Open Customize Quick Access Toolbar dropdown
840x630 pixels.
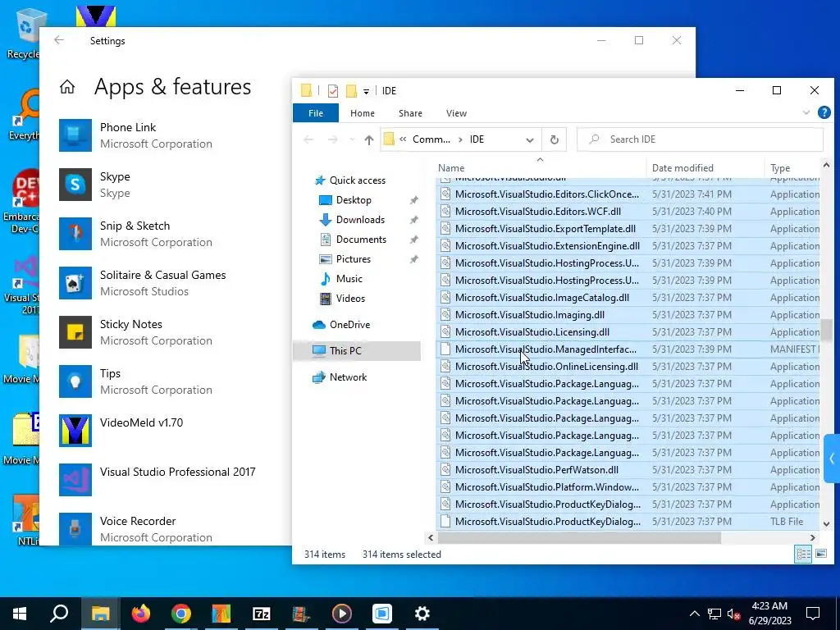point(366,91)
